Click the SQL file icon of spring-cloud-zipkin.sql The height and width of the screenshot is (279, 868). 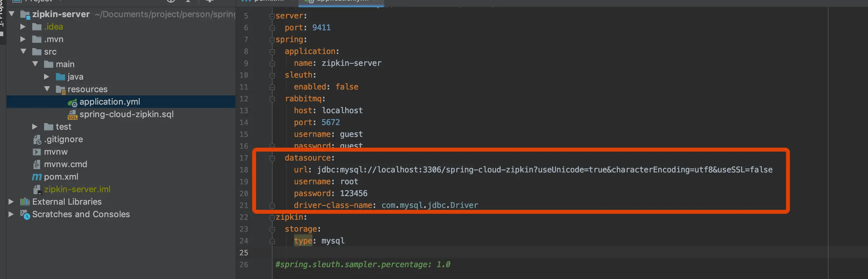click(x=72, y=115)
